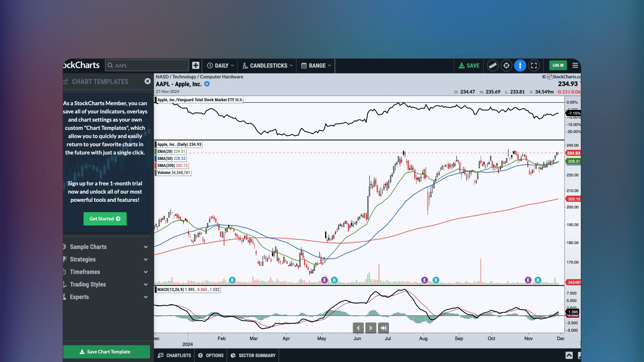Open the hamburger menu
The image size is (644, 362).
(x=575, y=65)
